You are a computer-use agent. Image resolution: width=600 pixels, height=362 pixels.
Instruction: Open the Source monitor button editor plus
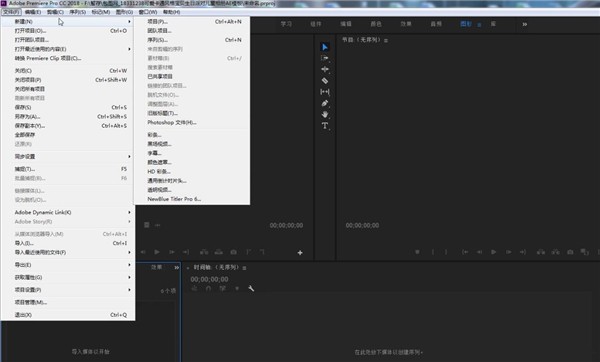point(300,253)
